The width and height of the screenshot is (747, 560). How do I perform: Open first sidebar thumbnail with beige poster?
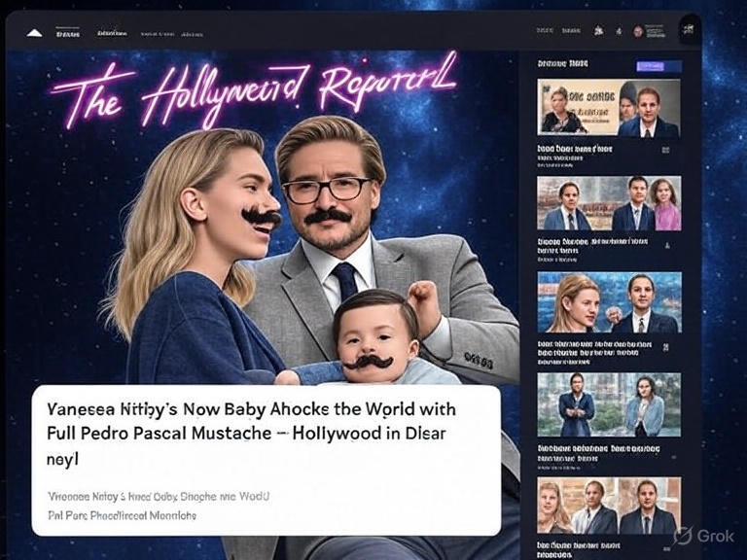pyautogui.click(x=609, y=108)
